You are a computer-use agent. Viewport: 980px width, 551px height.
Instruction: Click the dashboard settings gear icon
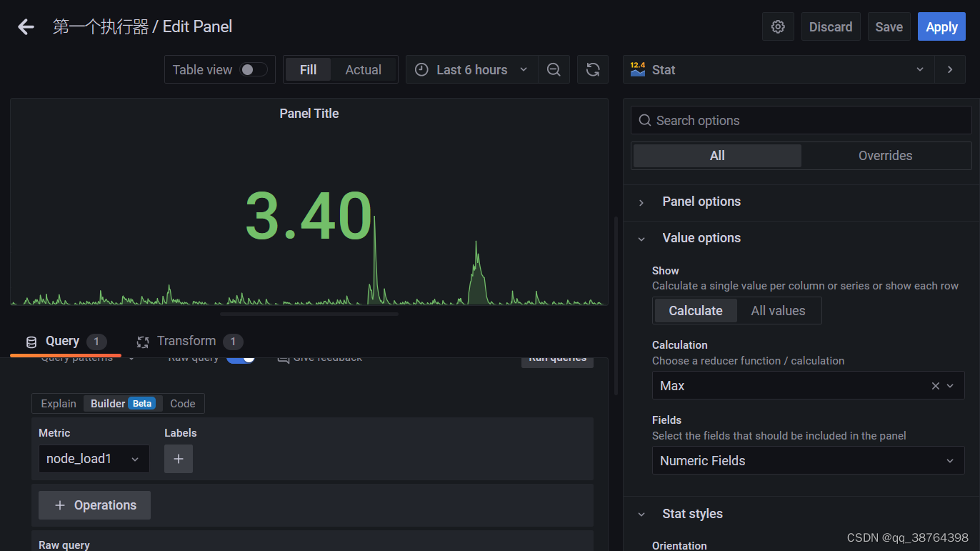[x=778, y=26]
